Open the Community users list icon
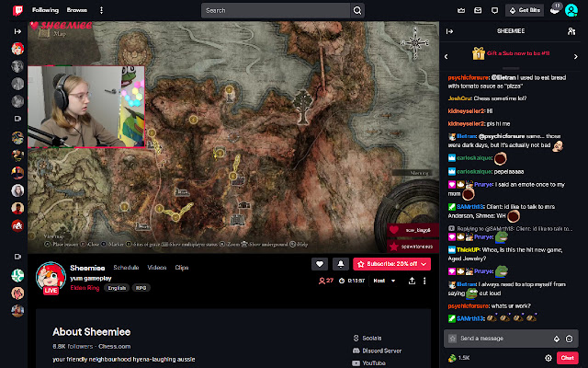The width and height of the screenshot is (588, 368). [x=572, y=30]
